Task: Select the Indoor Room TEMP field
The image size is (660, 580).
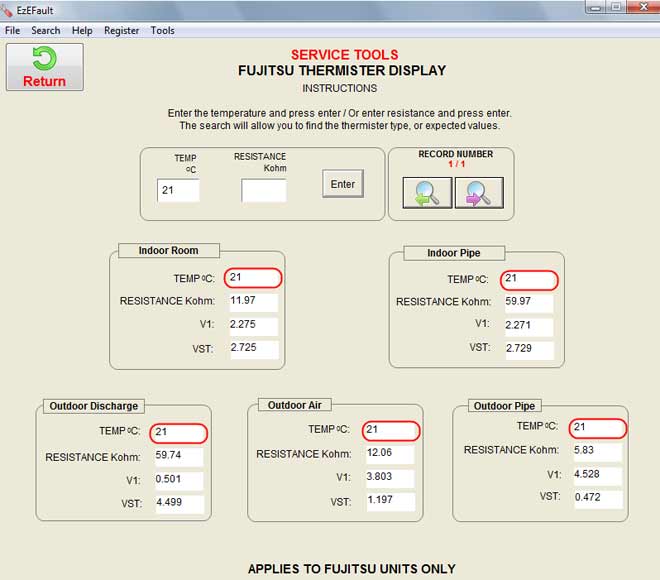Action: click(254, 277)
